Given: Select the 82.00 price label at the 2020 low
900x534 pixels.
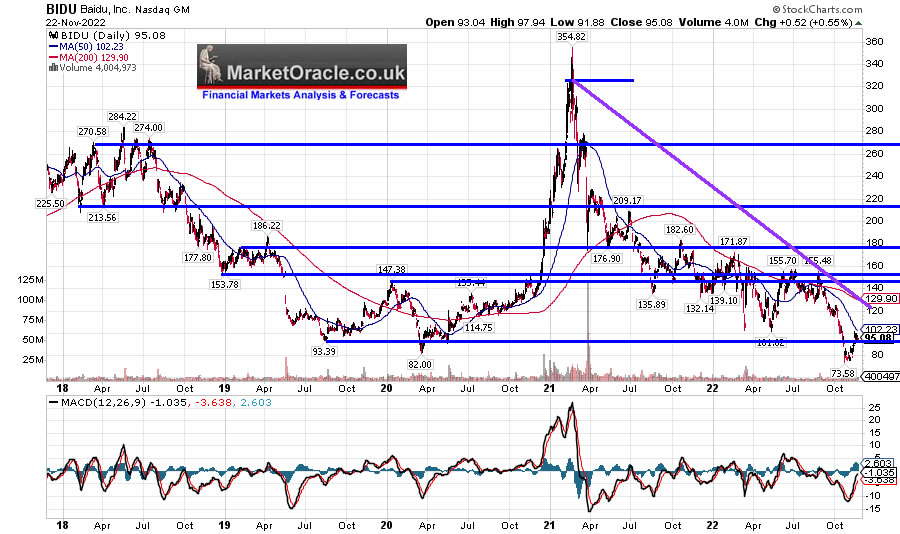Looking at the screenshot, I should click(x=420, y=365).
